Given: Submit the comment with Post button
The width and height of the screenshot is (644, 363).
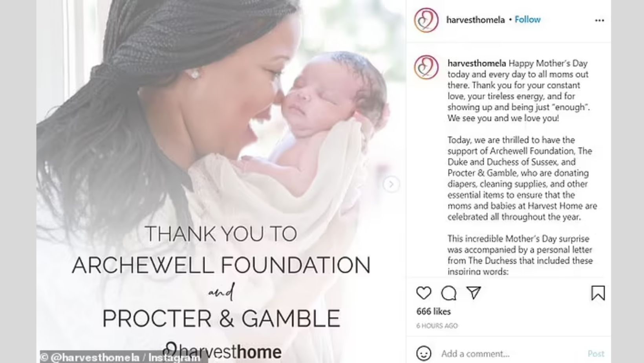Looking at the screenshot, I should [596, 354].
